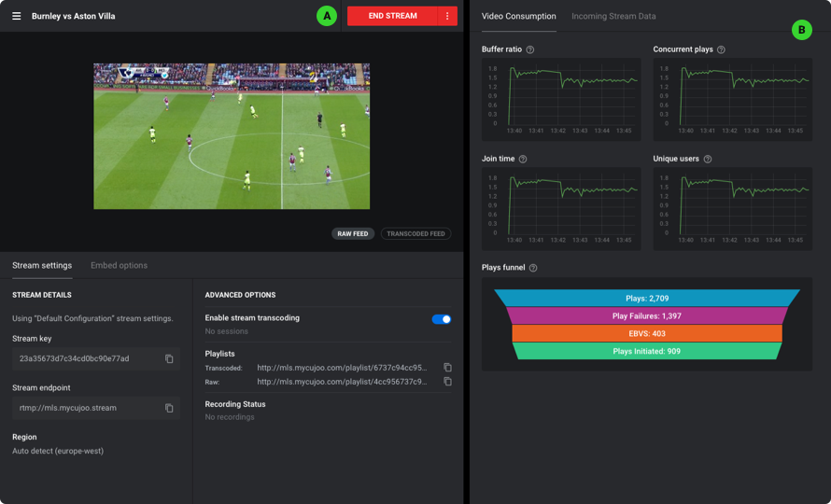Copy the stream key value

click(169, 358)
